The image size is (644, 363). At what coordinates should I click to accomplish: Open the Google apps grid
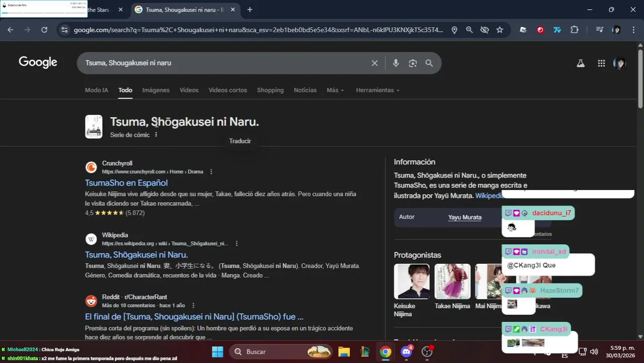click(x=601, y=63)
